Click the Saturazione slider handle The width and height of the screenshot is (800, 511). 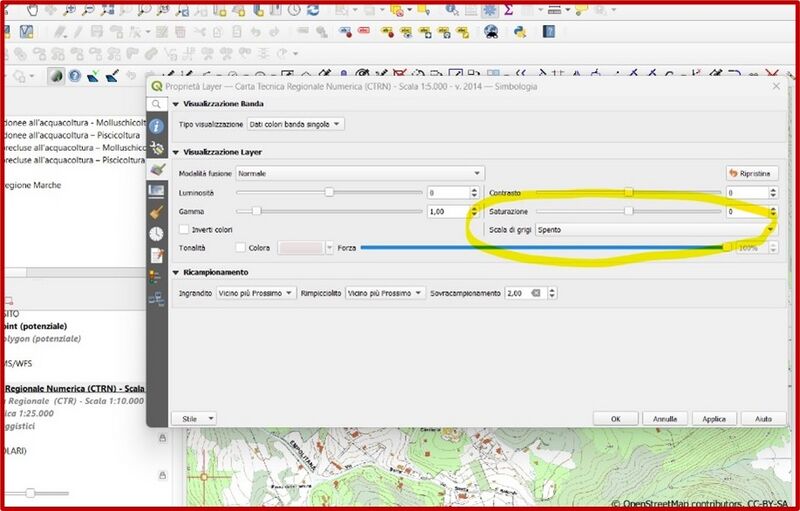pyautogui.click(x=629, y=211)
